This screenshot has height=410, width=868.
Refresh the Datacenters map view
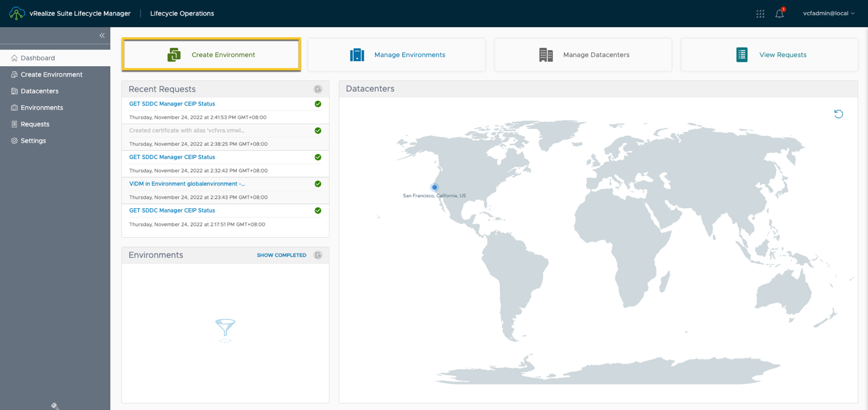tap(838, 114)
